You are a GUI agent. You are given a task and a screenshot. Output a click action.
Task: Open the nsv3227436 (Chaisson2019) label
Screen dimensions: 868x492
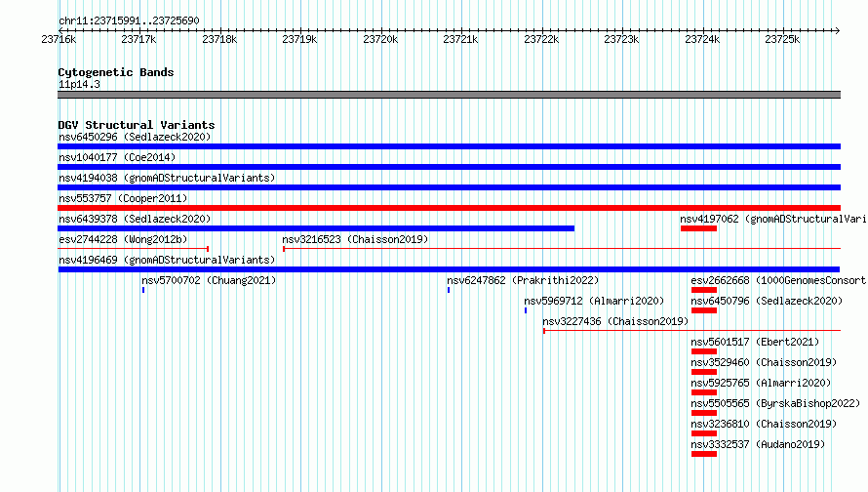[615, 321]
